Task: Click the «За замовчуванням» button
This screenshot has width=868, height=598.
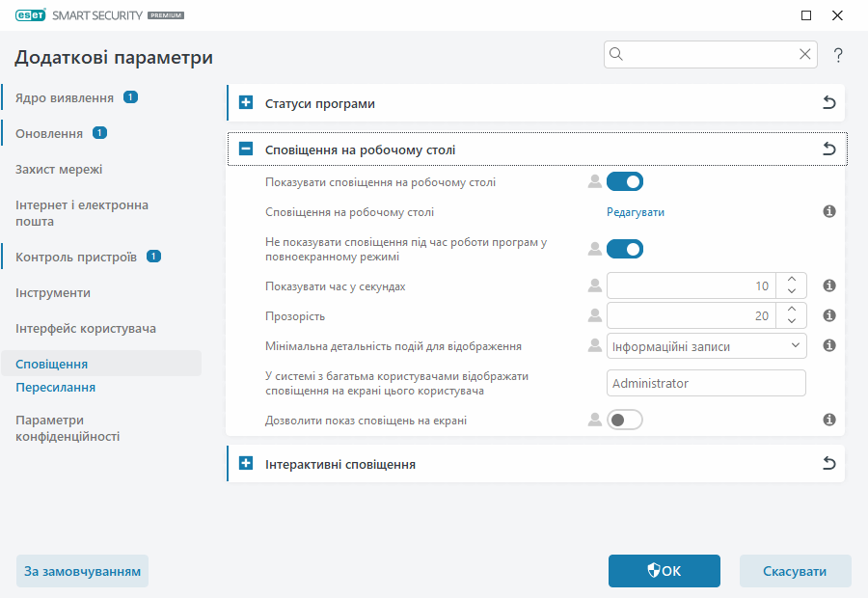Action: tap(82, 571)
